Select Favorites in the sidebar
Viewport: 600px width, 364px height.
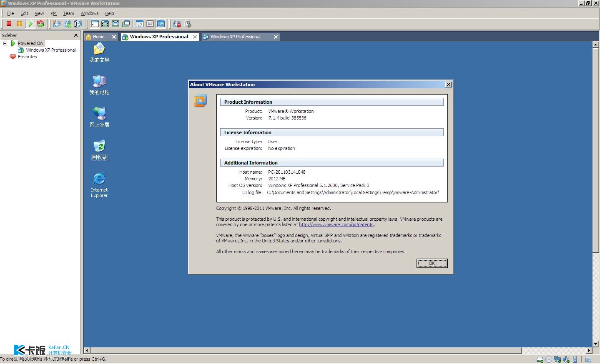coord(27,57)
